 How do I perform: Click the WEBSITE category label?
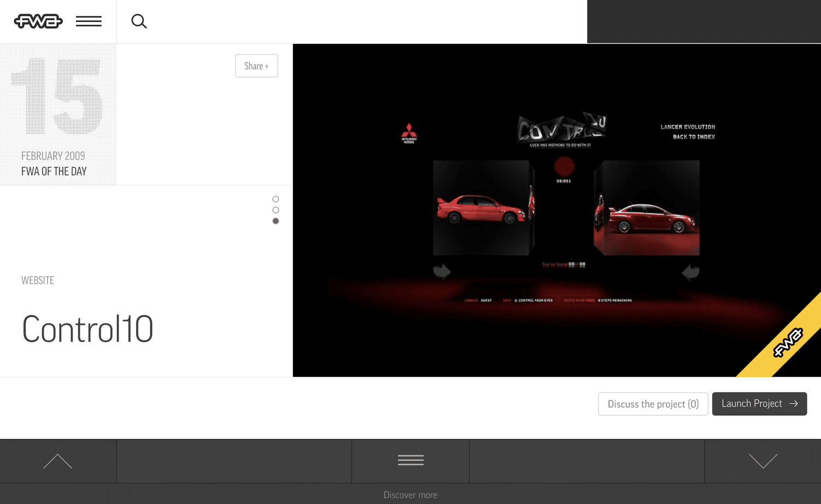tap(38, 280)
